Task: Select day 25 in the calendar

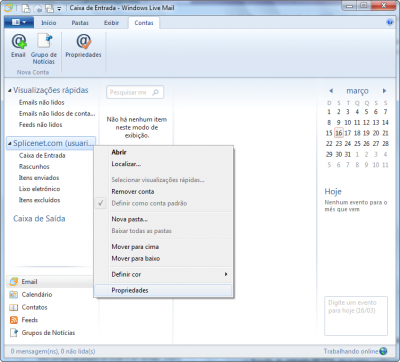Action: 357,144
